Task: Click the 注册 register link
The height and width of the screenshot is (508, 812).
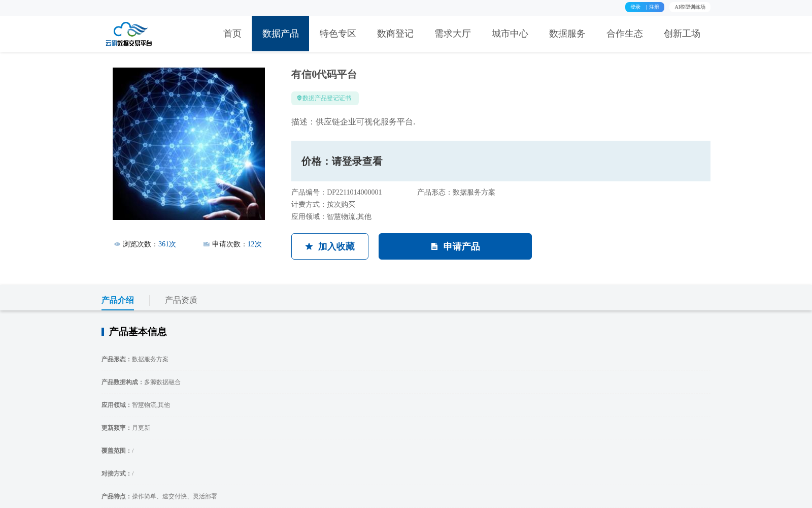Action: click(x=654, y=7)
